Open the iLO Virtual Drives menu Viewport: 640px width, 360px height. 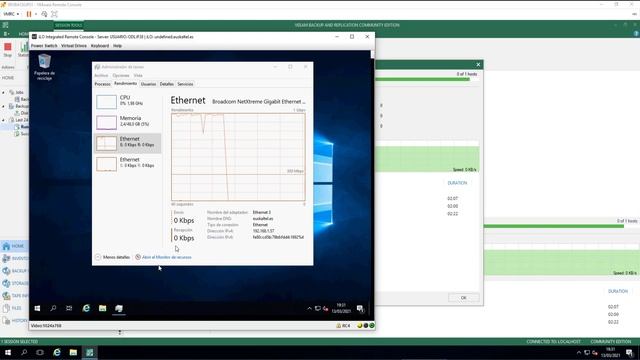pos(74,46)
